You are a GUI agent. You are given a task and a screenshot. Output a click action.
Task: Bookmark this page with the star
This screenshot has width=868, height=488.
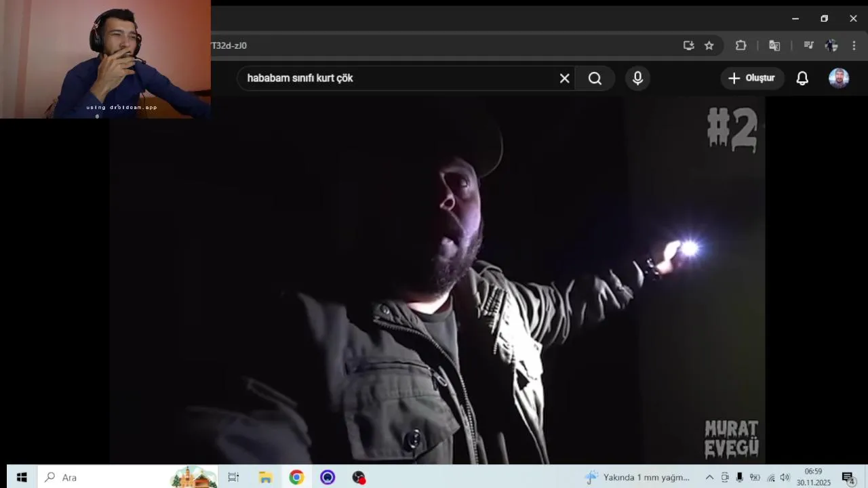tap(709, 45)
